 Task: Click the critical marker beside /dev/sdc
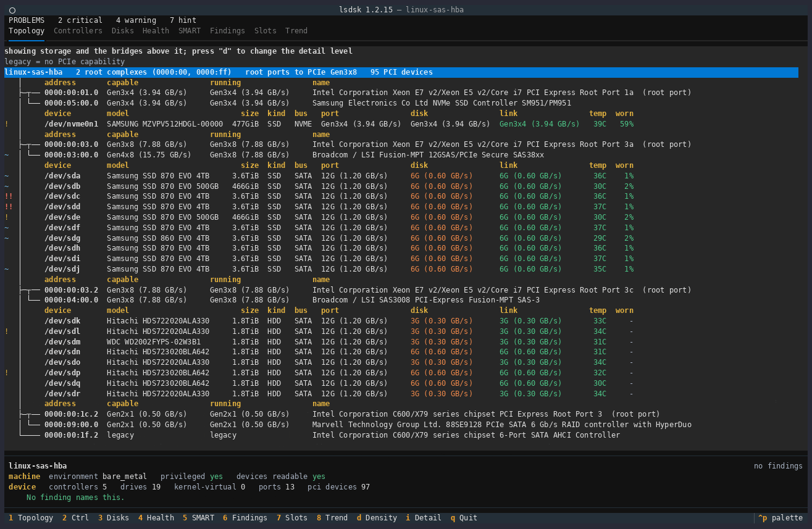pyautogui.click(x=9, y=196)
